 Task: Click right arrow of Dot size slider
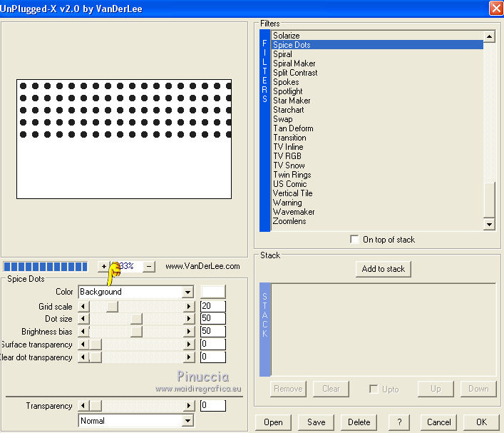pyautogui.click(x=189, y=319)
